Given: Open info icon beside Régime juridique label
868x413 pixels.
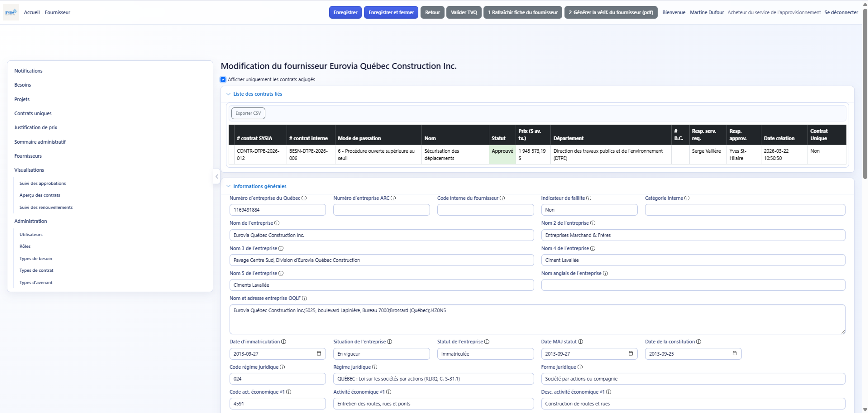Looking at the screenshot, I should (x=375, y=367).
